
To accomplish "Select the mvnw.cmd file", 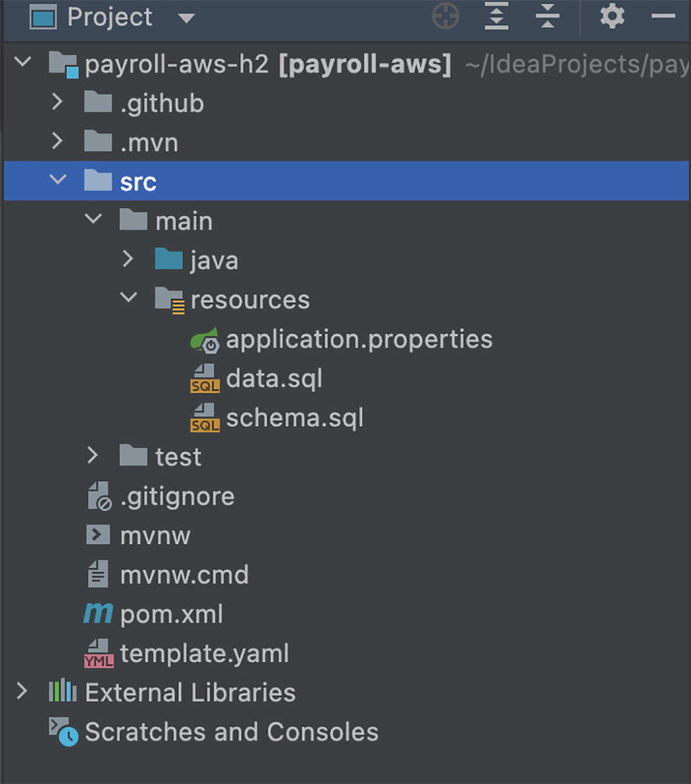I will [183, 576].
